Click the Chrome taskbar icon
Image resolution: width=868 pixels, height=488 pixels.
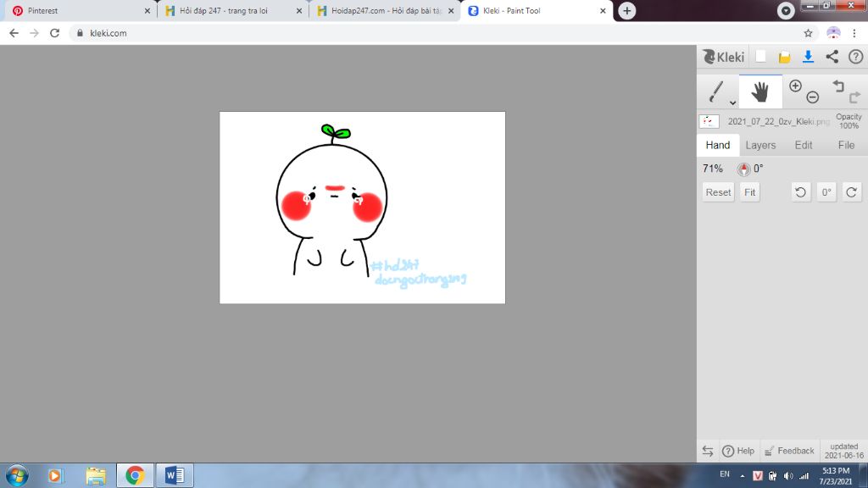coord(135,475)
